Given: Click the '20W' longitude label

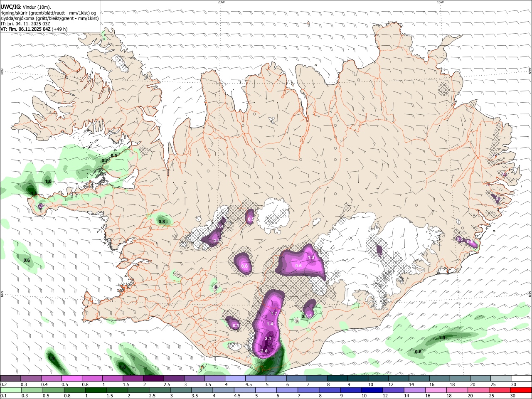Looking at the screenshot, I should coord(221,2).
